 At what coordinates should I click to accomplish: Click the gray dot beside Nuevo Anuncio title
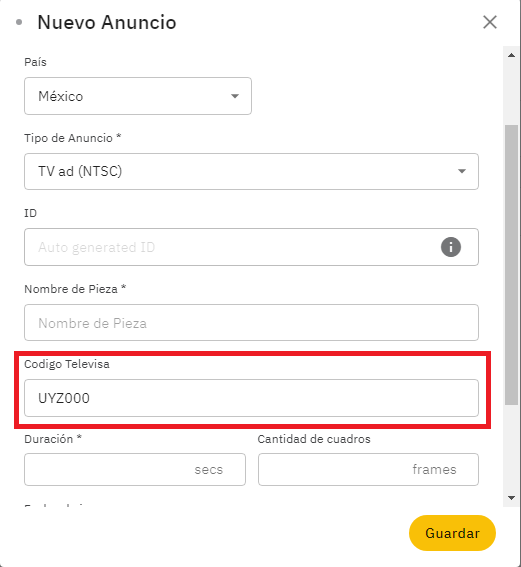click(x=19, y=22)
